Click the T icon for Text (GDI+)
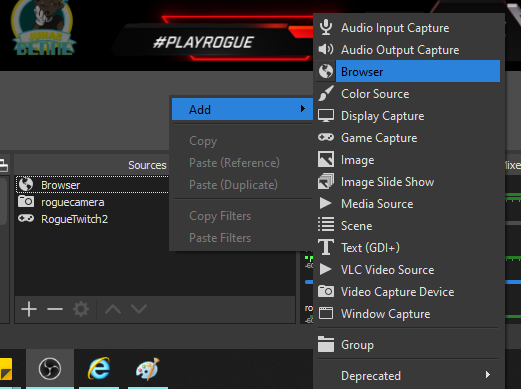The width and height of the screenshot is (521, 389). click(x=326, y=247)
